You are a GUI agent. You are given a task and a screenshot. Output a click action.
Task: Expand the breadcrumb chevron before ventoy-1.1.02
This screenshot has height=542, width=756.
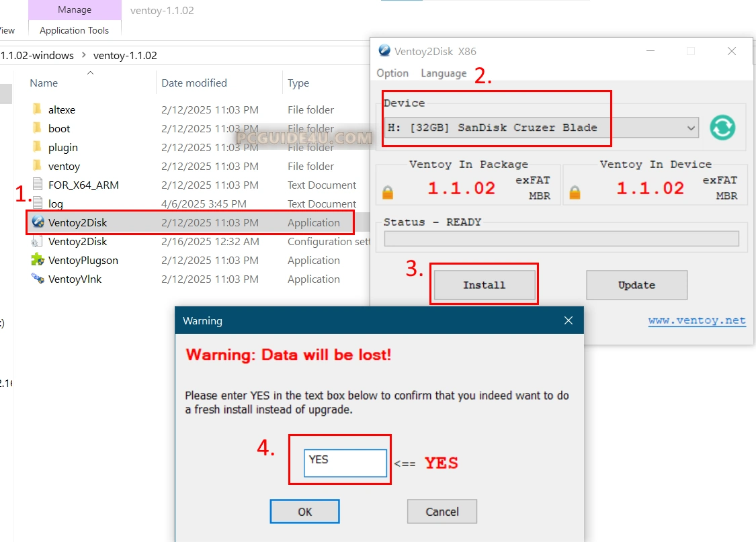click(83, 56)
